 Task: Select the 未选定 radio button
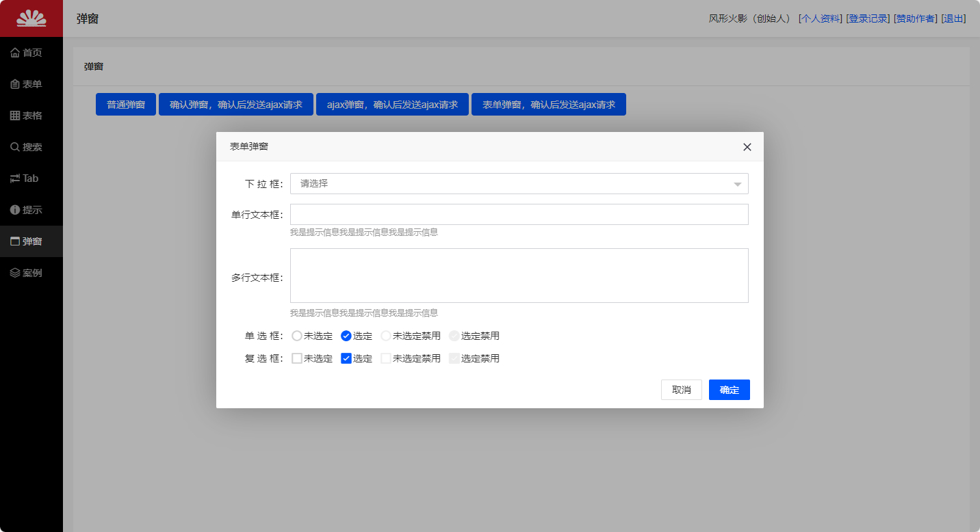point(297,336)
